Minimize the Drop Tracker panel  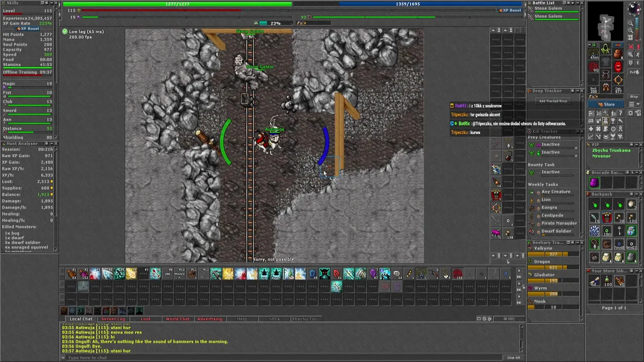coord(577,91)
